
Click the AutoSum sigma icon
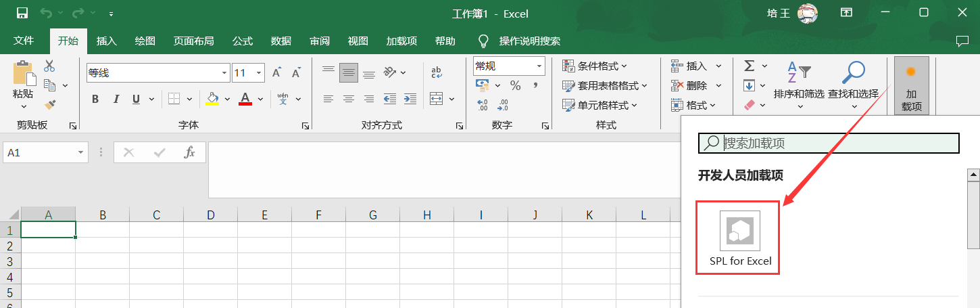[x=749, y=66]
